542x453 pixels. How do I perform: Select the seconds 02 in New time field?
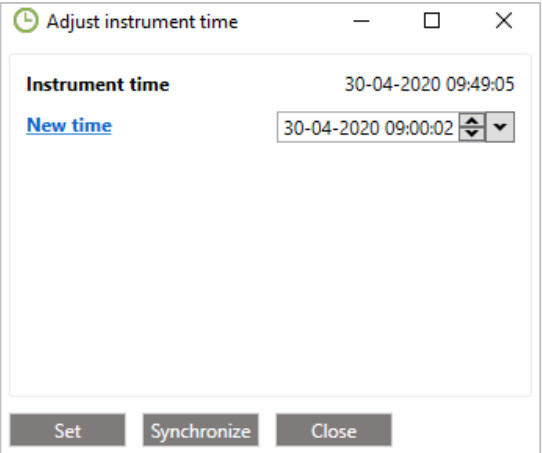(x=443, y=128)
